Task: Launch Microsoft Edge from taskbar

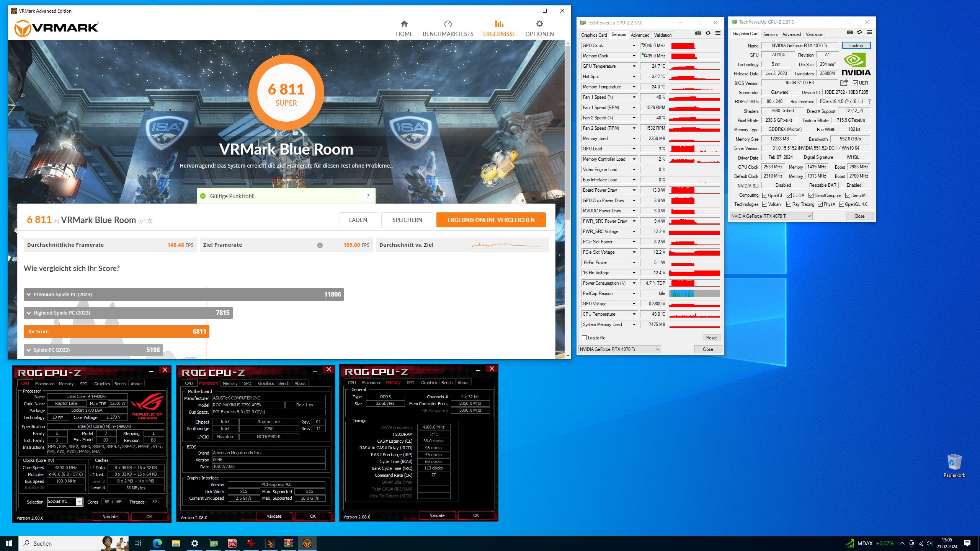Action: (x=157, y=543)
